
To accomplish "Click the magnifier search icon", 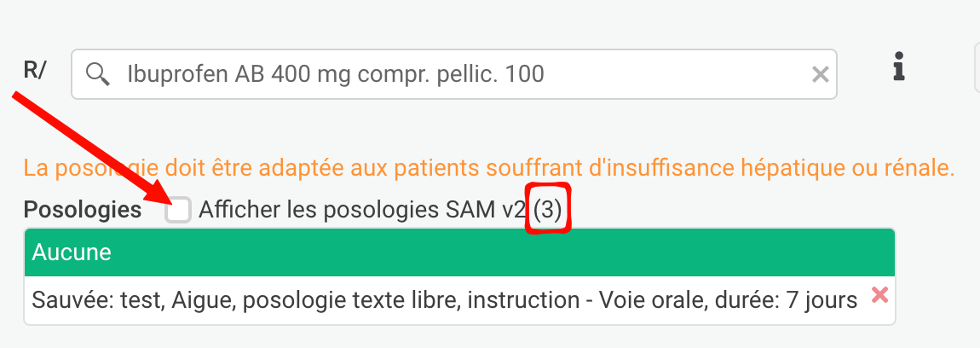I will (x=99, y=75).
